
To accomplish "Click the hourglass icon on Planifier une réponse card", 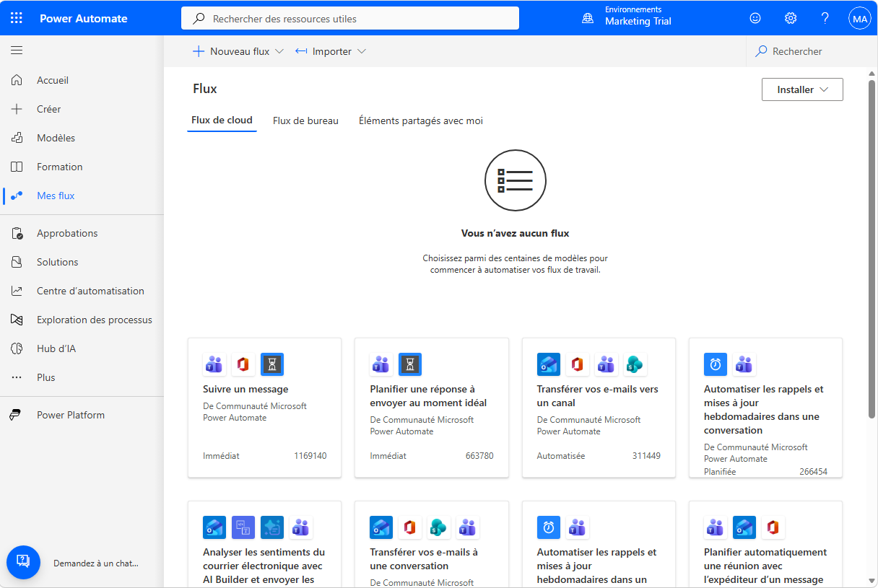I will 410,364.
